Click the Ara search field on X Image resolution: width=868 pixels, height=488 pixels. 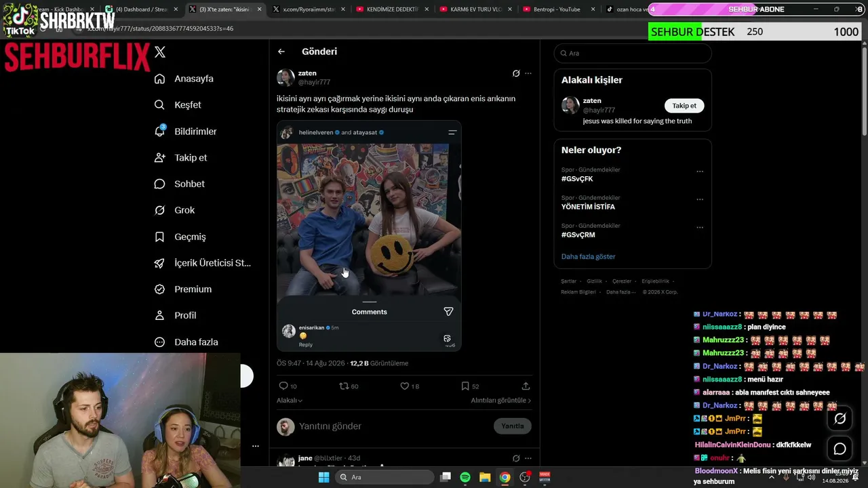click(x=633, y=53)
